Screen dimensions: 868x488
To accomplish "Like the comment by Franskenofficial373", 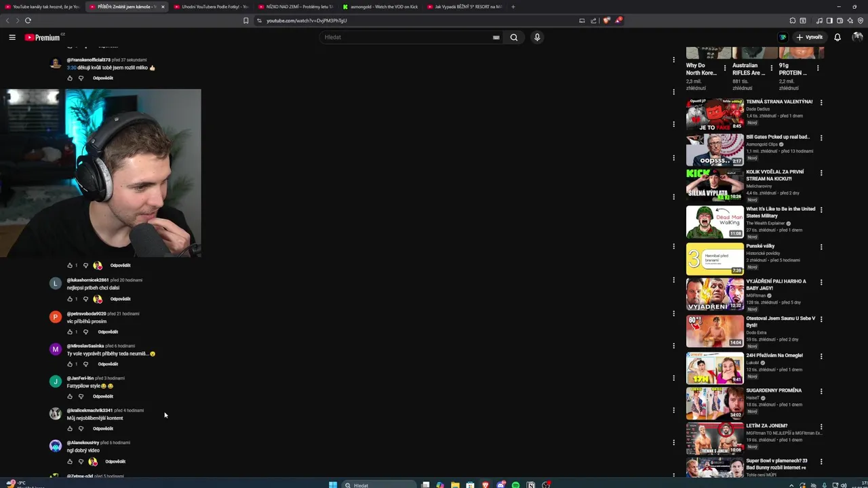I will pos(69,78).
